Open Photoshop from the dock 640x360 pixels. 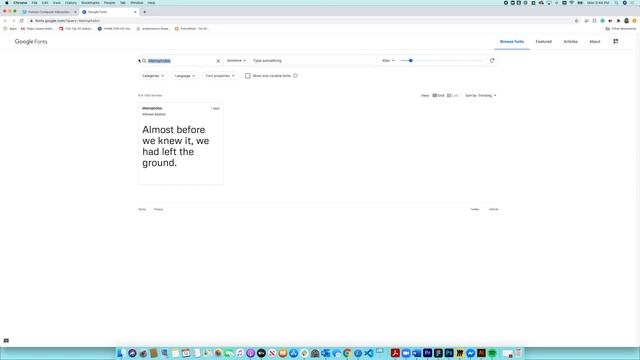point(449,353)
